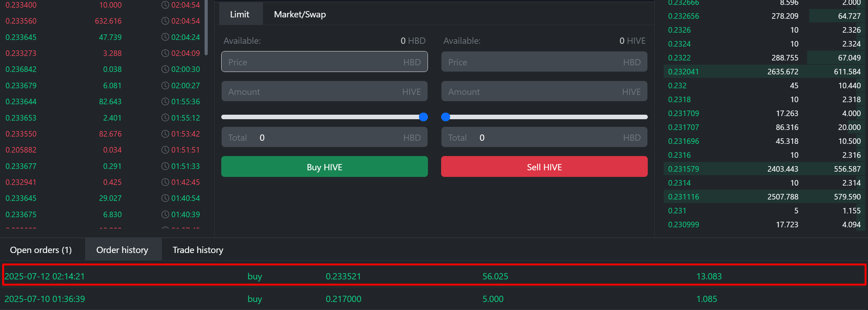Select the 0.231116 bid in order book
The width and height of the screenshot is (868, 310).
(764, 197)
